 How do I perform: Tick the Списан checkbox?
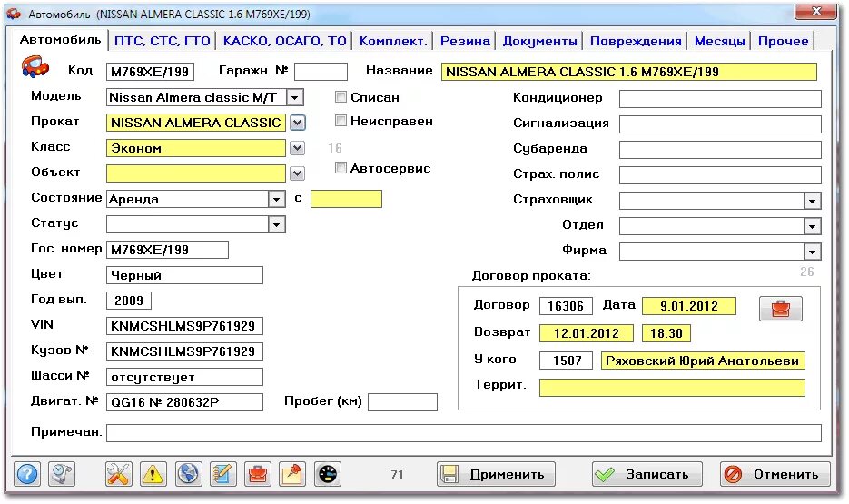coord(341,97)
